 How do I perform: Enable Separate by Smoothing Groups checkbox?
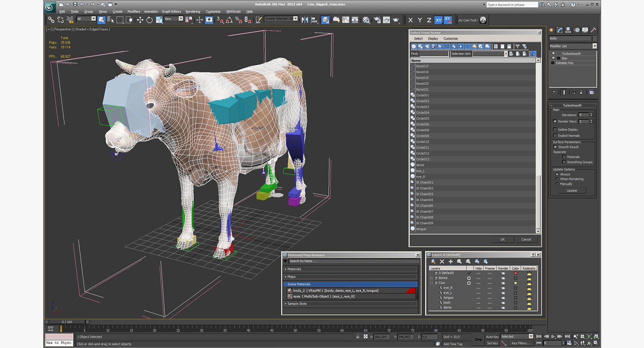(564, 162)
